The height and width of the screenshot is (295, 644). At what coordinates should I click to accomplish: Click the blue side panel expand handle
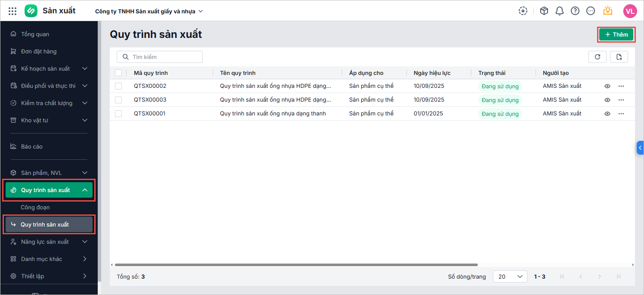click(640, 148)
